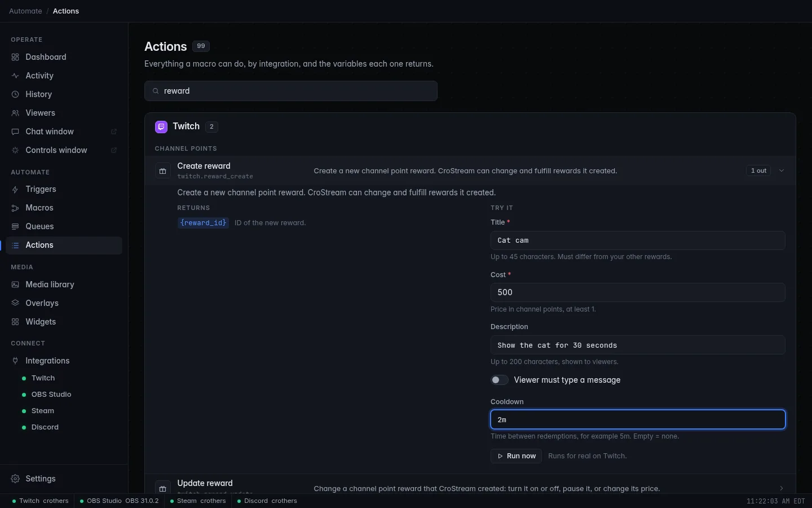Click the Cooldown input field
812x508 pixels.
coord(638,419)
